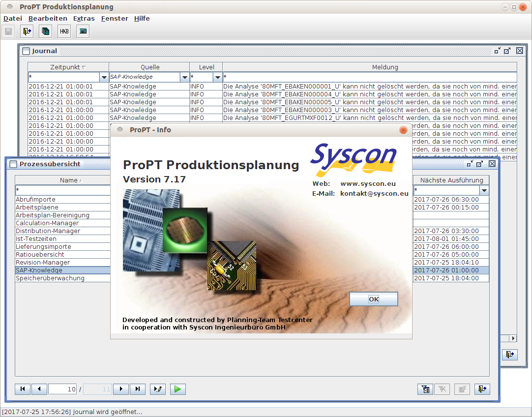This screenshot has width=532, height=417.
Task: Select the Distribution-Manager process row
Action: 63,231
